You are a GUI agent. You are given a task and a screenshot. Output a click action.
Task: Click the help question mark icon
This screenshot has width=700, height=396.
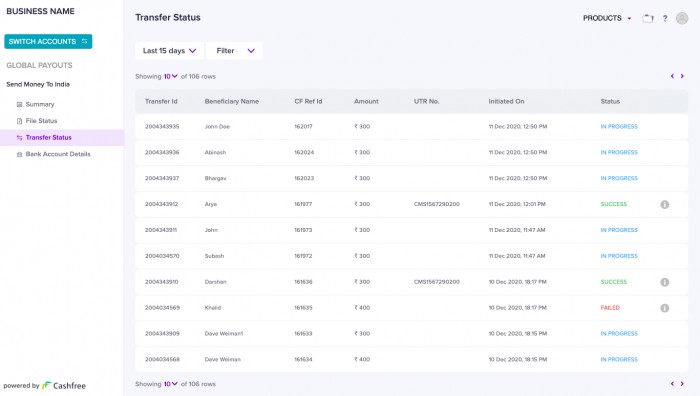click(x=665, y=18)
